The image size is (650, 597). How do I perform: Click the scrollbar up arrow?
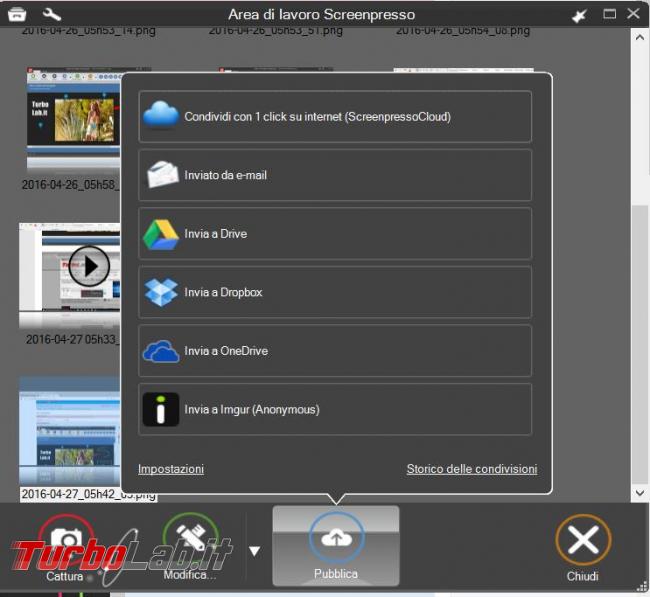pyautogui.click(x=640, y=38)
